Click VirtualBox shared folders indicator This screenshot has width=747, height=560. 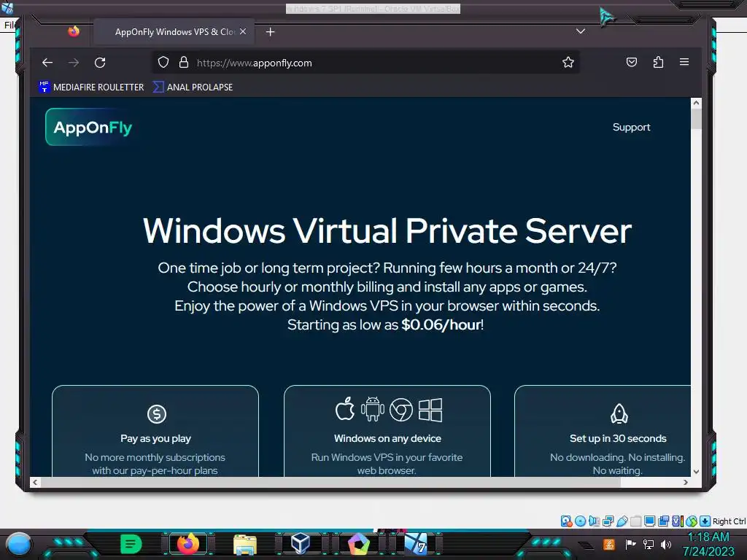click(x=635, y=521)
